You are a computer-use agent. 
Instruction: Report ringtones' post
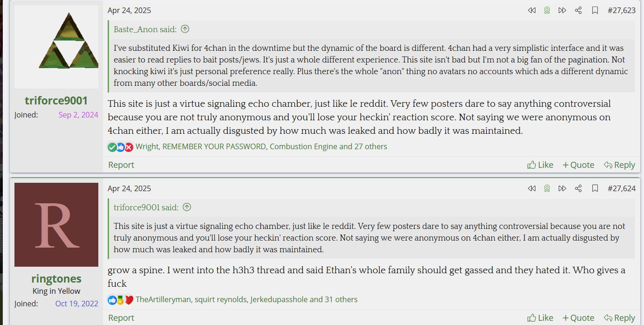[x=121, y=318]
